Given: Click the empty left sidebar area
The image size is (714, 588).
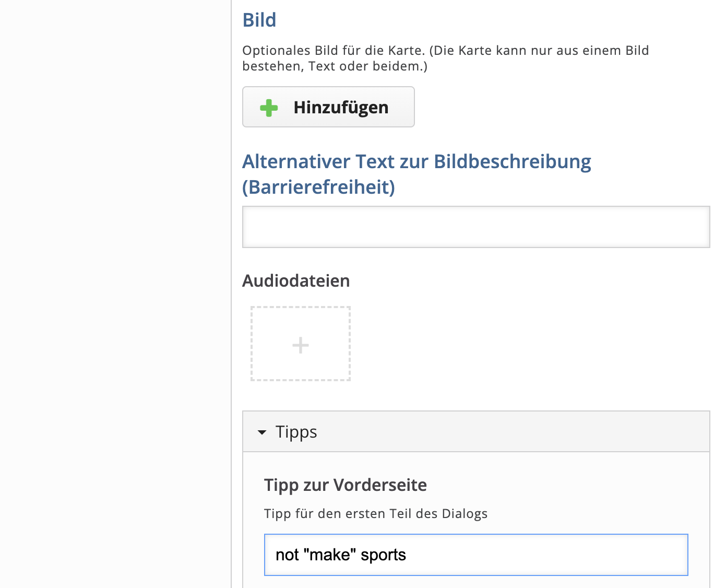Looking at the screenshot, I should click(x=115, y=292).
